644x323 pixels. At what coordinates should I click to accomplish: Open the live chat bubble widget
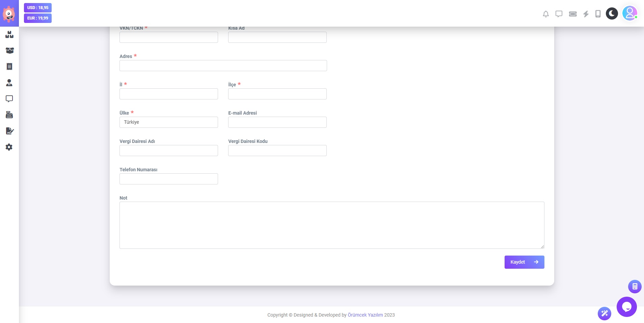click(626, 307)
